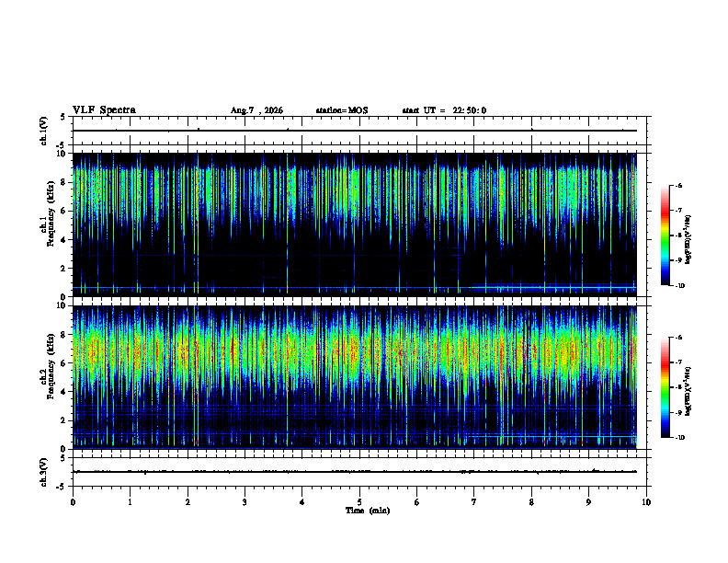Click the "ch.3(V)" waveform axis label
The width and height of the screenshot is (728, 563).
[43, 472]
